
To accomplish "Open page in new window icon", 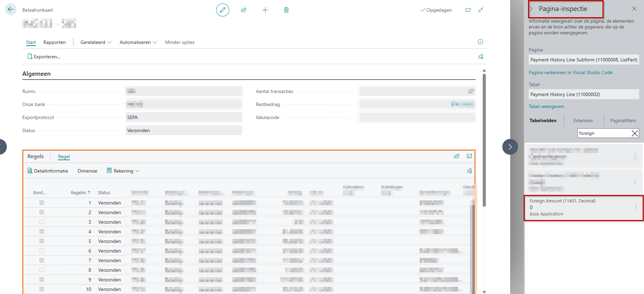I will pyautogui.click(x=468, y=10).
